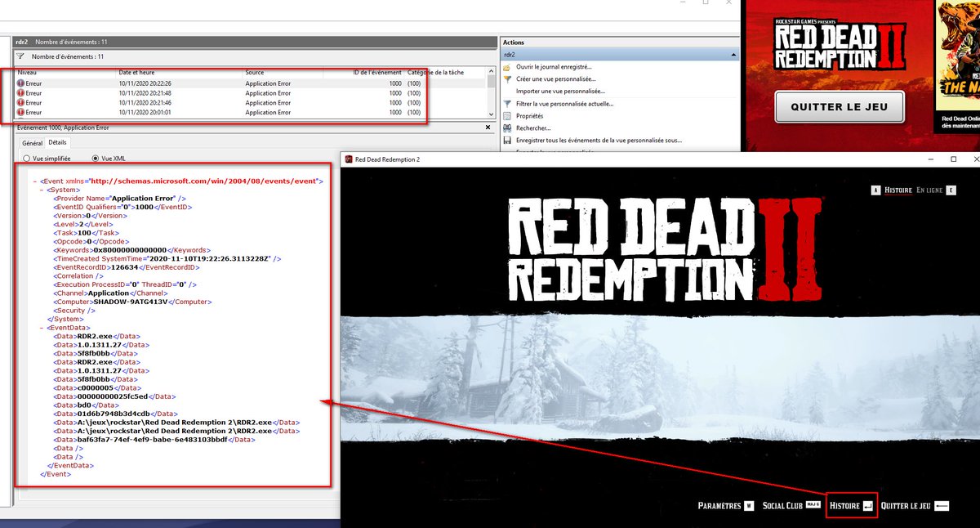Click QUITTER LE JEU button in launcher
This screenshot has width=980, height=528.
(x=840, y=106)
